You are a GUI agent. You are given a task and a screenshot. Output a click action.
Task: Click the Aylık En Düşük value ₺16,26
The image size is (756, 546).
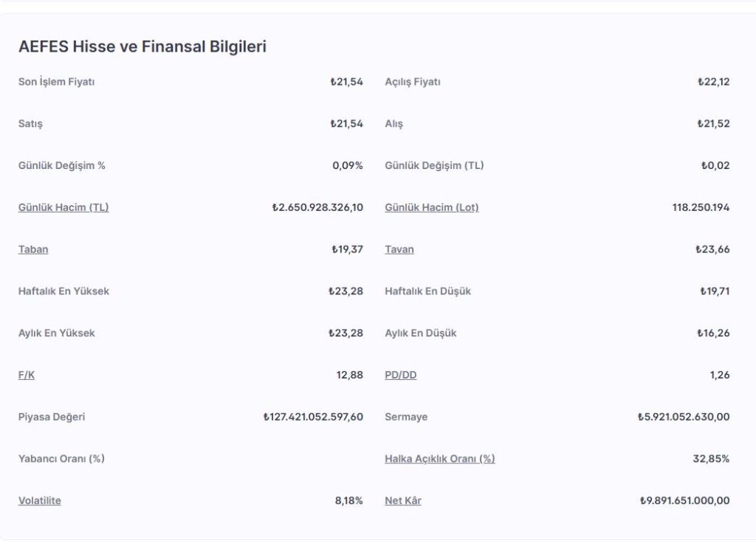click(x=713, y=333)
